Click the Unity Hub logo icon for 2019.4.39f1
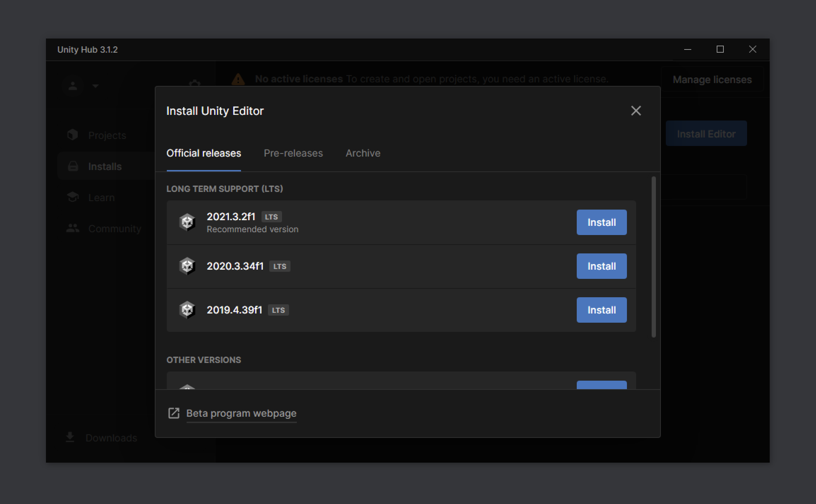The width and height of the screenshot is (816, 504). pos(188,310)
